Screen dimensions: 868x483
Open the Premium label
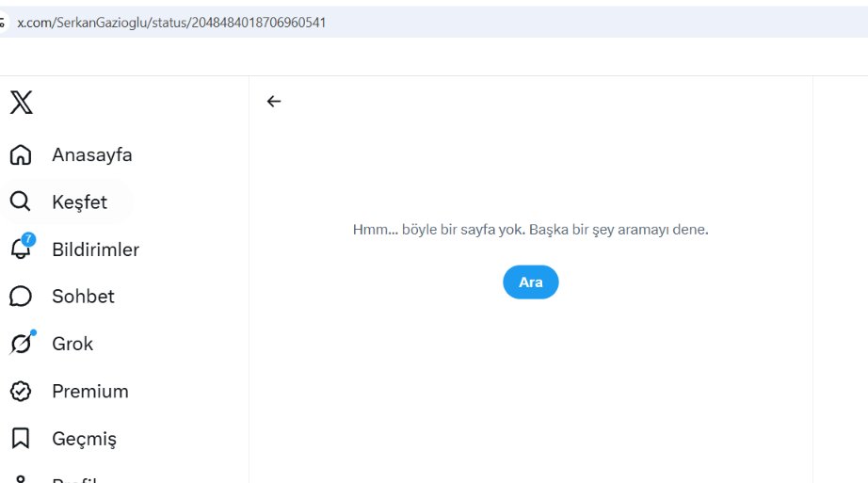[90, 391]
